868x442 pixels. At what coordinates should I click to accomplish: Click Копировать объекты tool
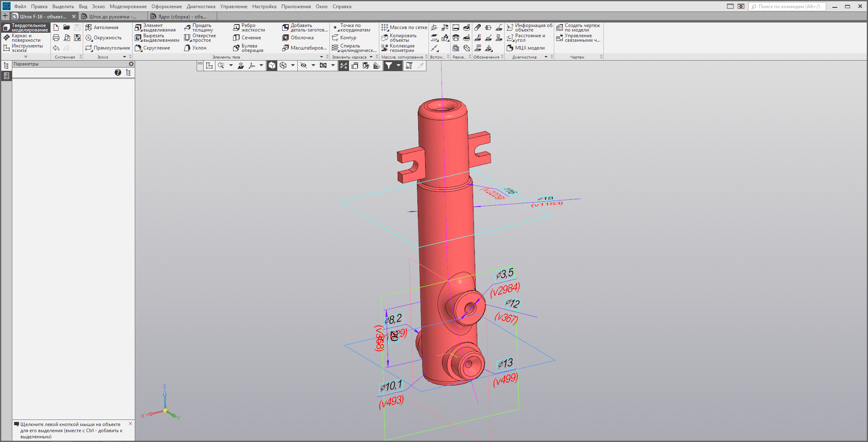click(399, 38)
